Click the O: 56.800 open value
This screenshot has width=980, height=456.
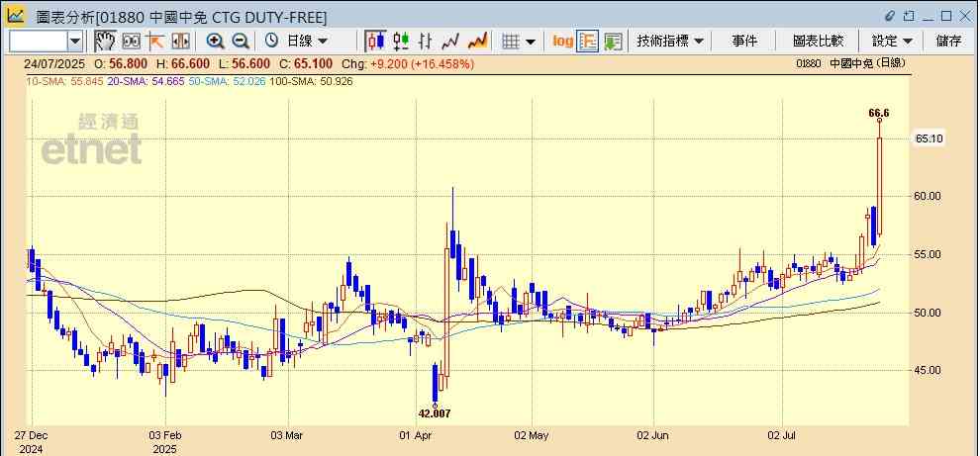coord(121,63)
